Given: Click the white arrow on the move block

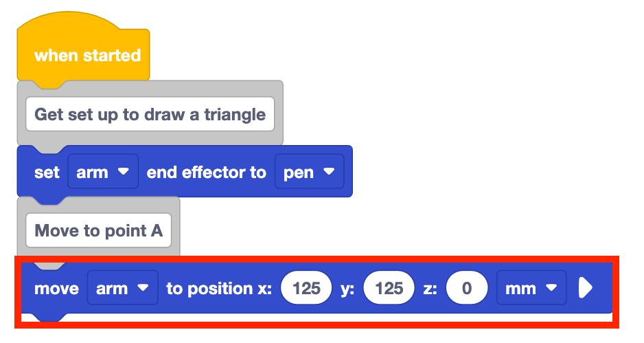Looking at the screenshot, I should point(584,288).
